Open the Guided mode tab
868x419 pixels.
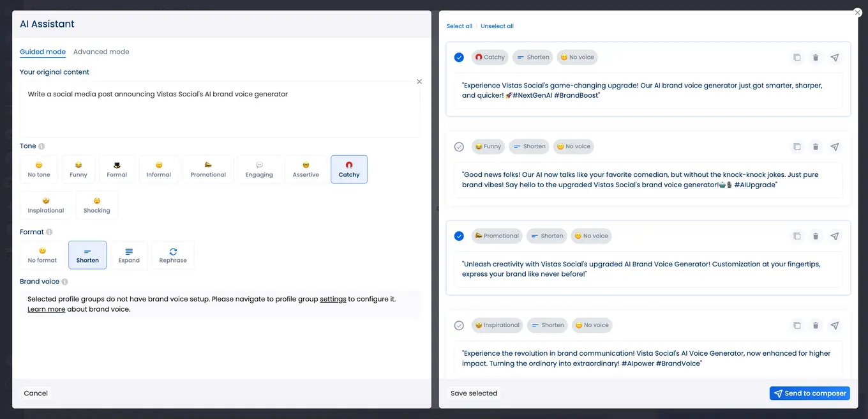click(43, 52)
